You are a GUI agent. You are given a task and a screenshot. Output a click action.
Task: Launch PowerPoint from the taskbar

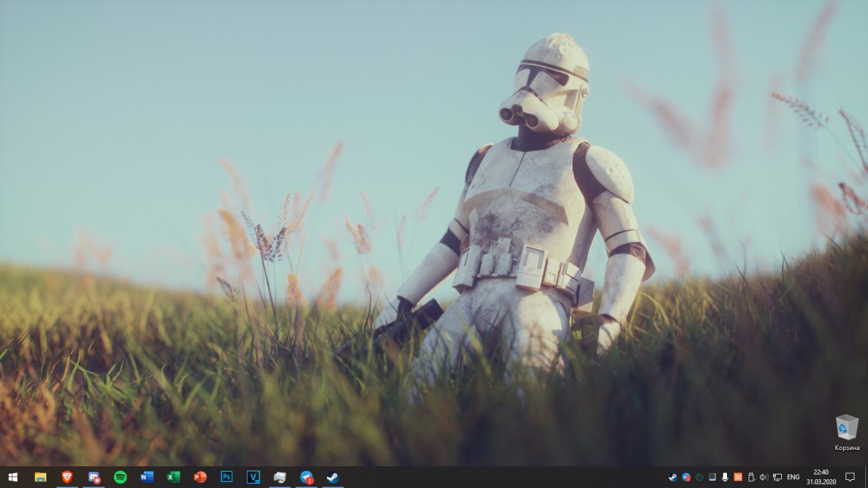point(199,477)
